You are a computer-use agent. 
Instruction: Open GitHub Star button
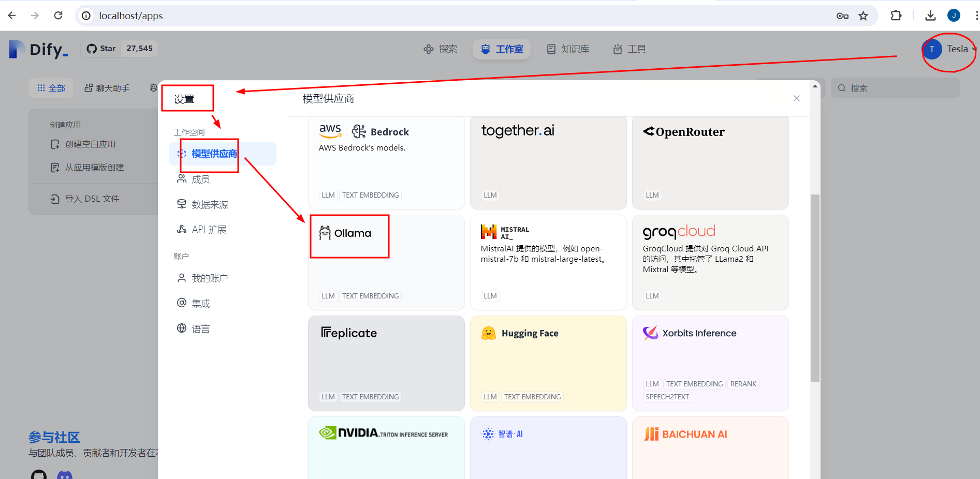point(119,49)
